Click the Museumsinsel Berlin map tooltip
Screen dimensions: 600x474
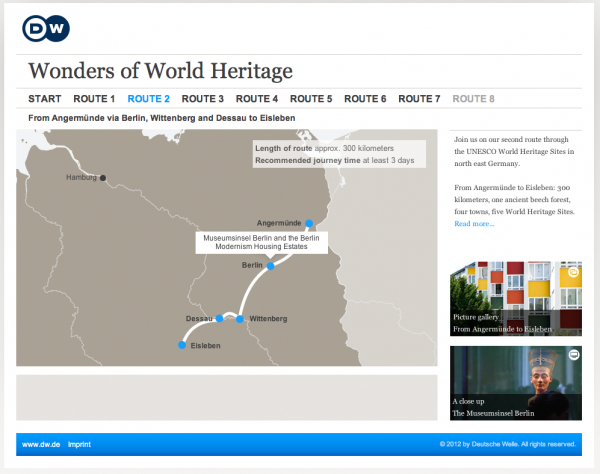[260, 242]
